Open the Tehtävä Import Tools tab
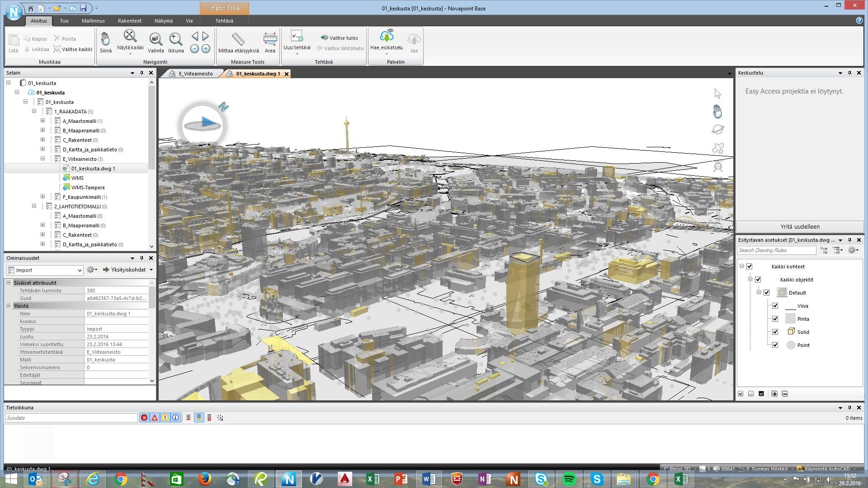The height and width of the screenshot is (488, 868). point(224,21)
